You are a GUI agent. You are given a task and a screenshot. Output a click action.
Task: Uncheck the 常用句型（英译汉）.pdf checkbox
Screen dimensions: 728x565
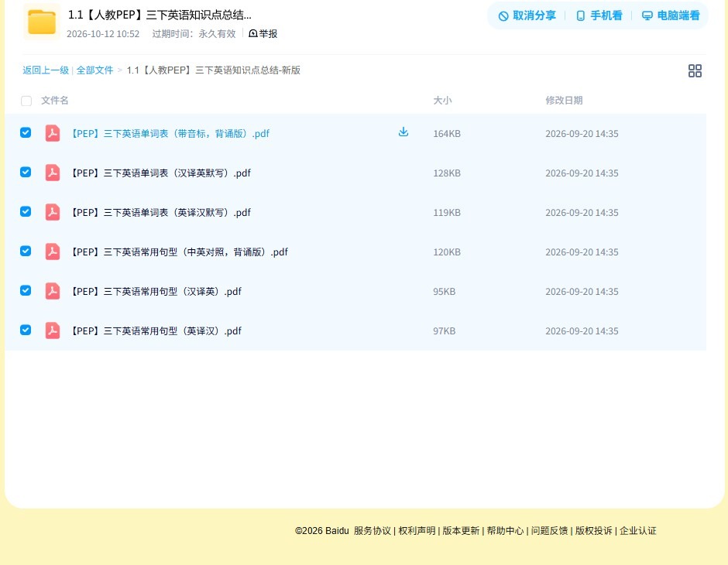(x=26, y=330)
